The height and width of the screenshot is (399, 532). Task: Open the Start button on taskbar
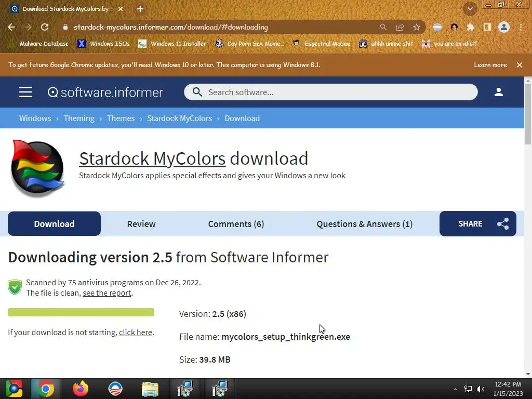click(14, 389)
